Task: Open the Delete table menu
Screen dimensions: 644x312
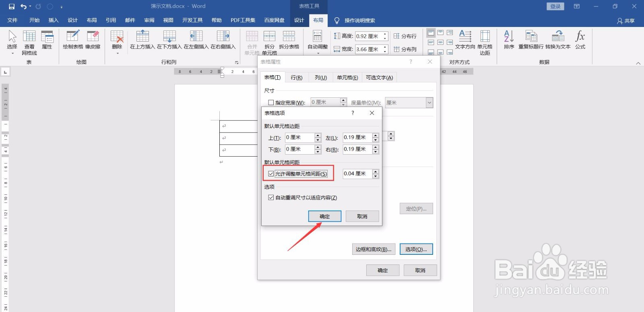Action: coord(117,42)
